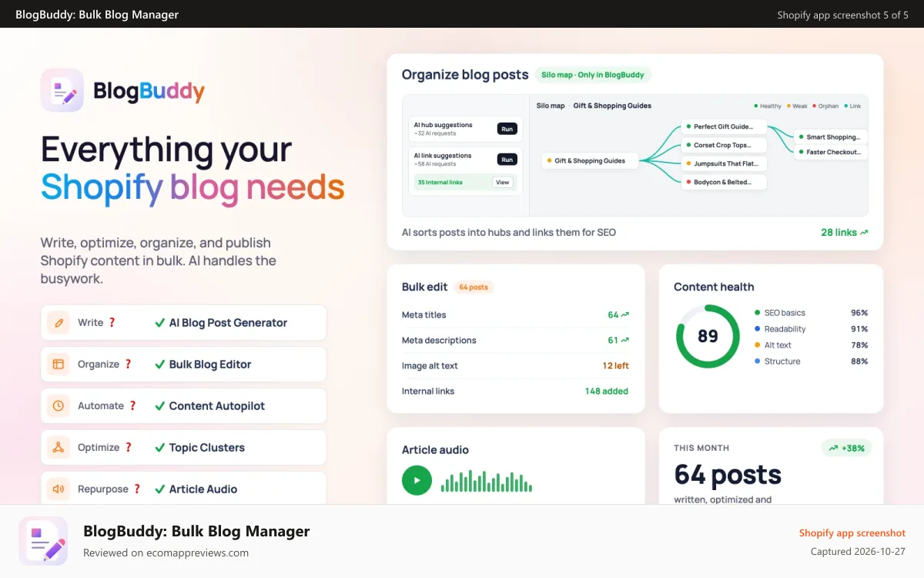Click the 'Shopify app screenshot' orange footer link

tap(852, 533)
